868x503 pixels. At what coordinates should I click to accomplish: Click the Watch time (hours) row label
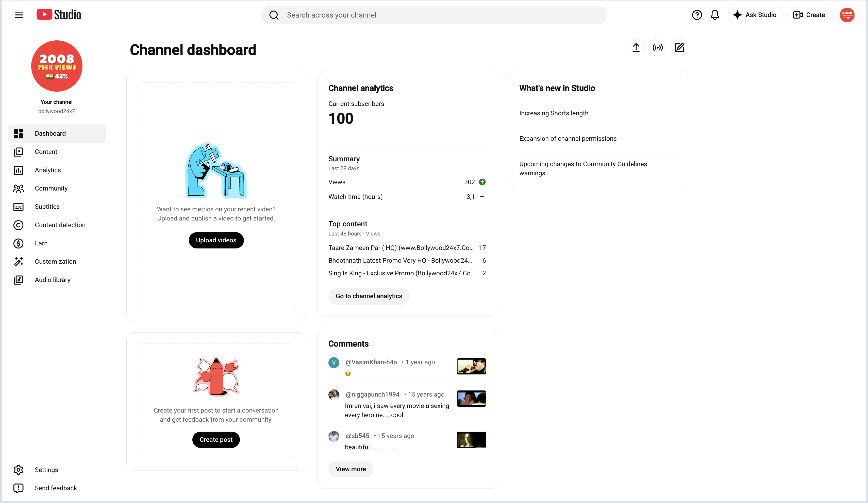(x=356, y=197)
